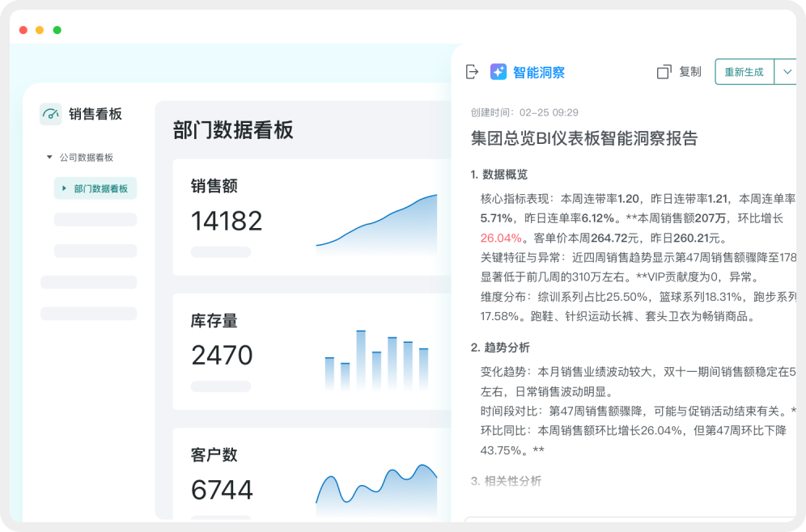
Task: Click the 销售看板 gauge icon
Action: pyautogui.click(x=50, y=114)
